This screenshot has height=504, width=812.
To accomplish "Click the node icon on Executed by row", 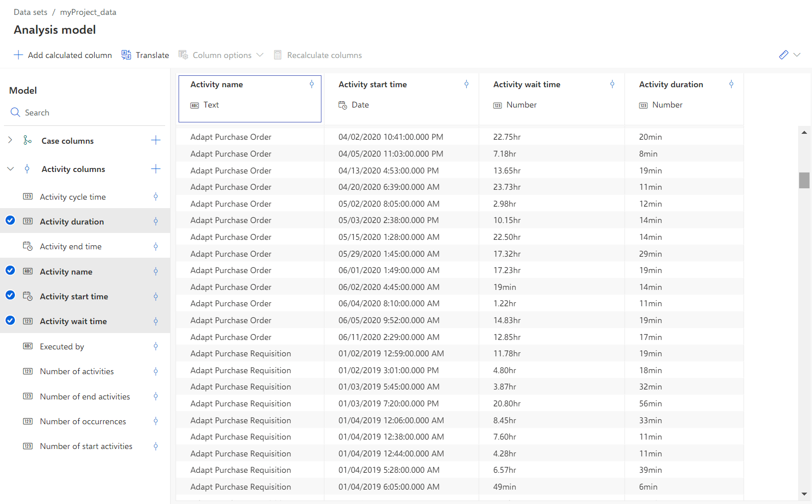I will point(156,346).
